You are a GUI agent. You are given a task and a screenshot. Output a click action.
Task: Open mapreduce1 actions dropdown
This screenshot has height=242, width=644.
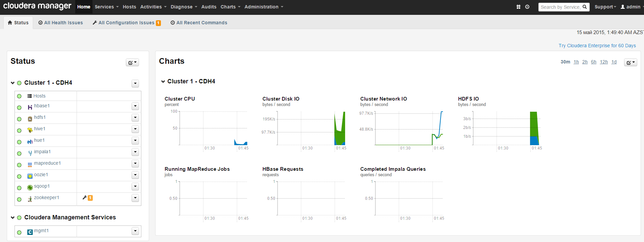pos(135,164)
